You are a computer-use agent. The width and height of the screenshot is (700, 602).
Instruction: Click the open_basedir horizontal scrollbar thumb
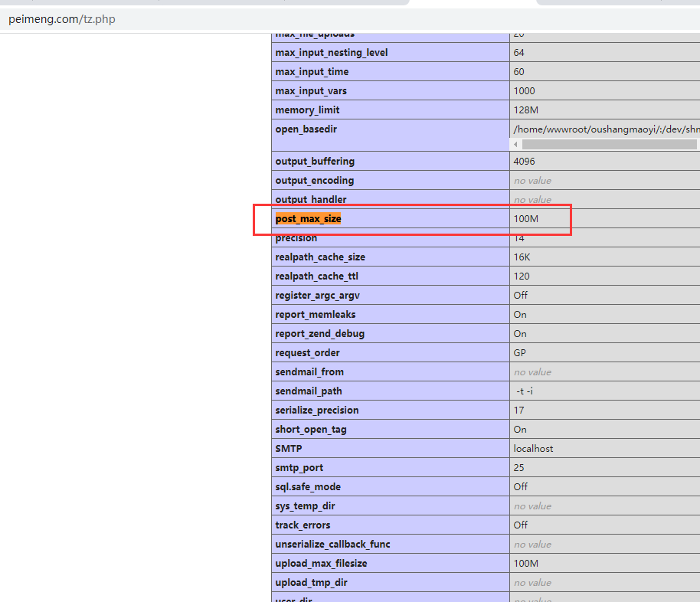(609, 144)
